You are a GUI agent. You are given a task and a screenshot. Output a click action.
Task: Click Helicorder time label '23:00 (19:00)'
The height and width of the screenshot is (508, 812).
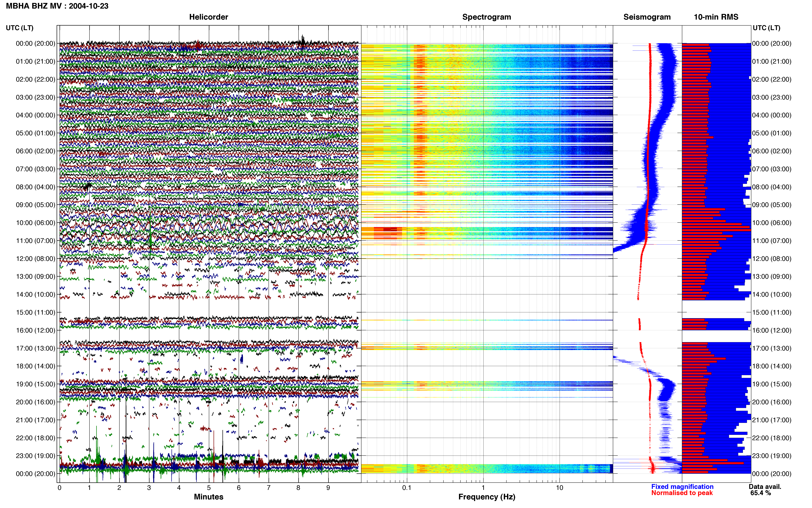click(36, 456)
